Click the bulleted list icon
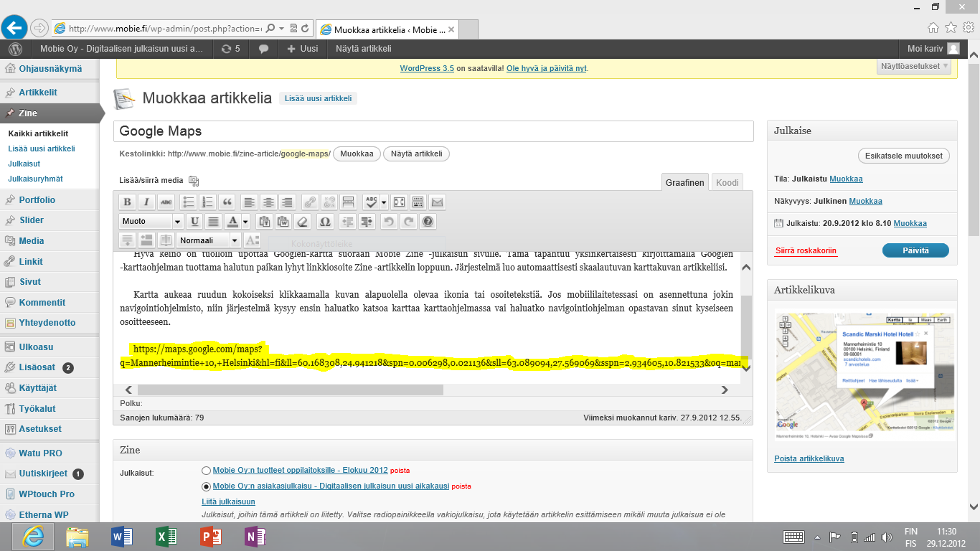The image size is (980, 551). 188,202
